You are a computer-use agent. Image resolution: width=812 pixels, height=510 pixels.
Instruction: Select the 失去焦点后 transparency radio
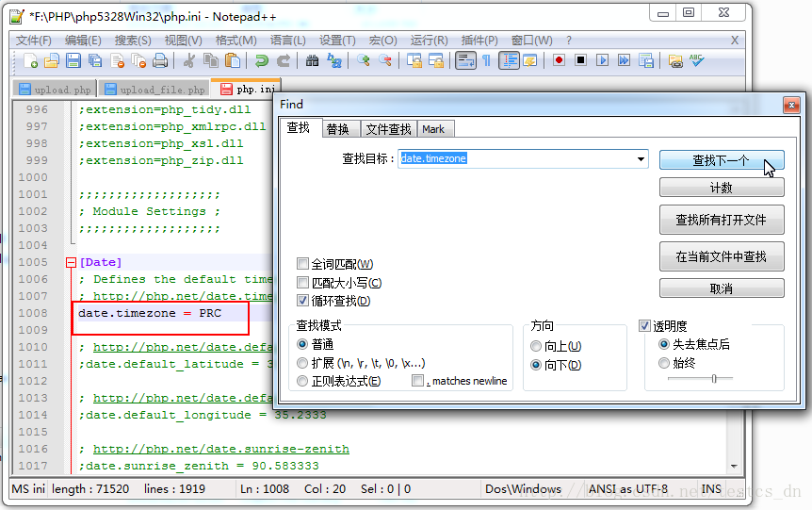click(664, 344)
